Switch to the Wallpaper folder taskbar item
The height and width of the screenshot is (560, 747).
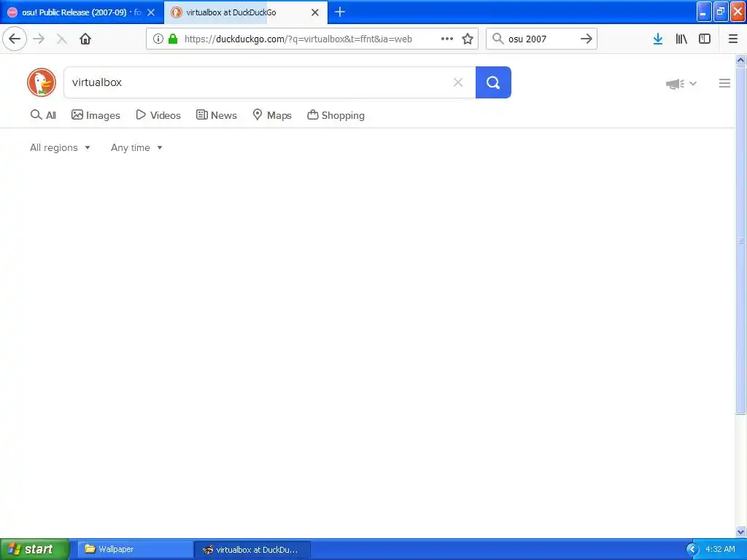coord(135,549)
